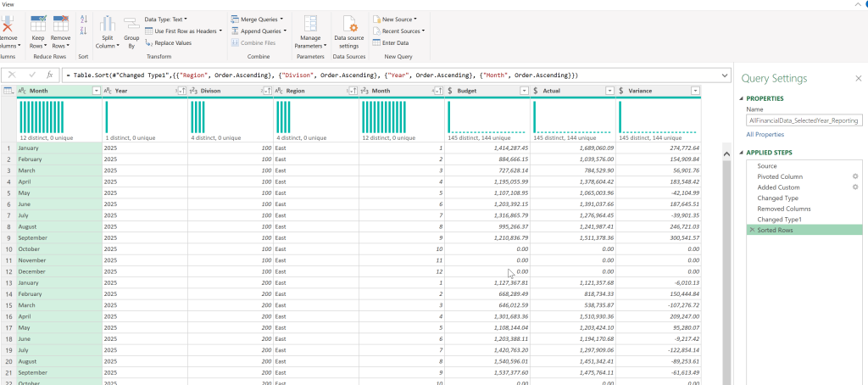868x385 pixels.
Task: Click the Combine Files button
Action: [x=253, y=42]
